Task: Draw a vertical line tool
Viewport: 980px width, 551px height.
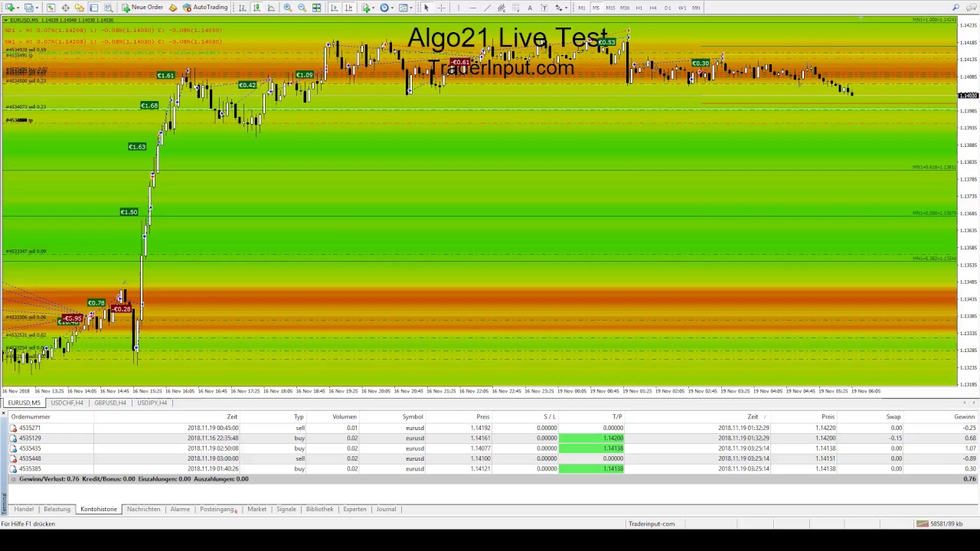Action: pos(459,8)
